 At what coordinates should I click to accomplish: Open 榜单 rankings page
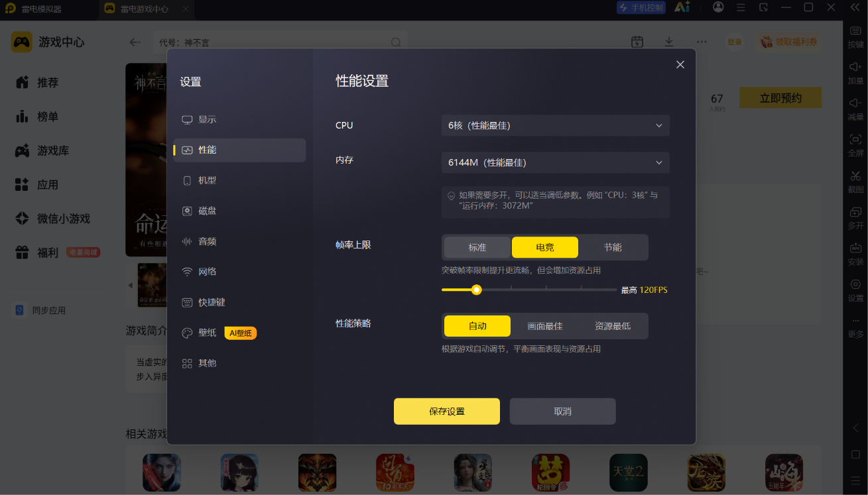pos(37,117)
